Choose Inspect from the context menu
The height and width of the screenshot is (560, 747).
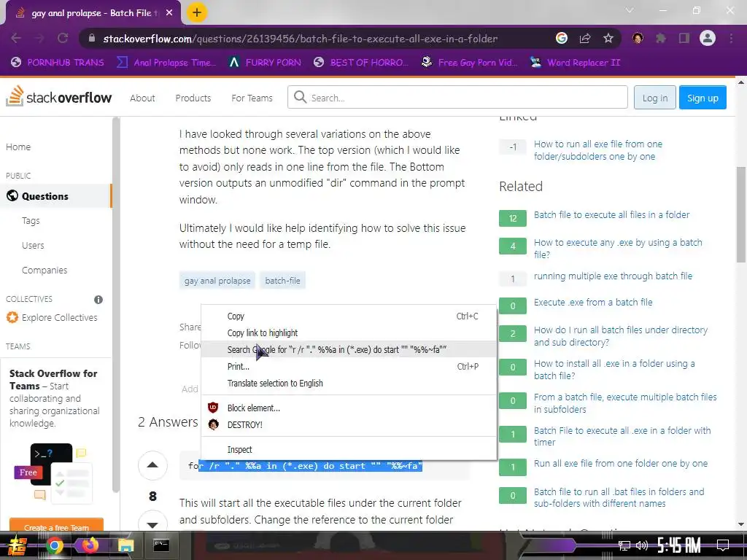pyautogui.click(x=349, y=449)
